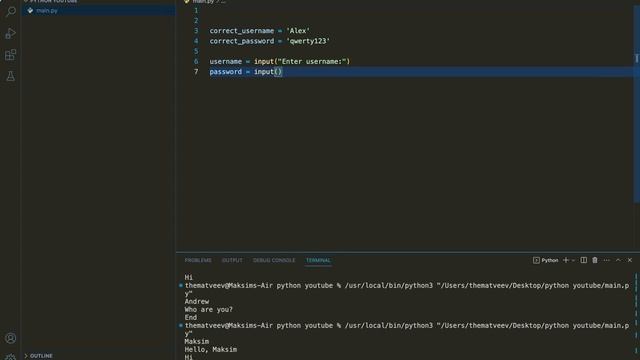Switch to the Debug Console tab
This screenshot has height=360, width=640.
click(x=274, y=260)
